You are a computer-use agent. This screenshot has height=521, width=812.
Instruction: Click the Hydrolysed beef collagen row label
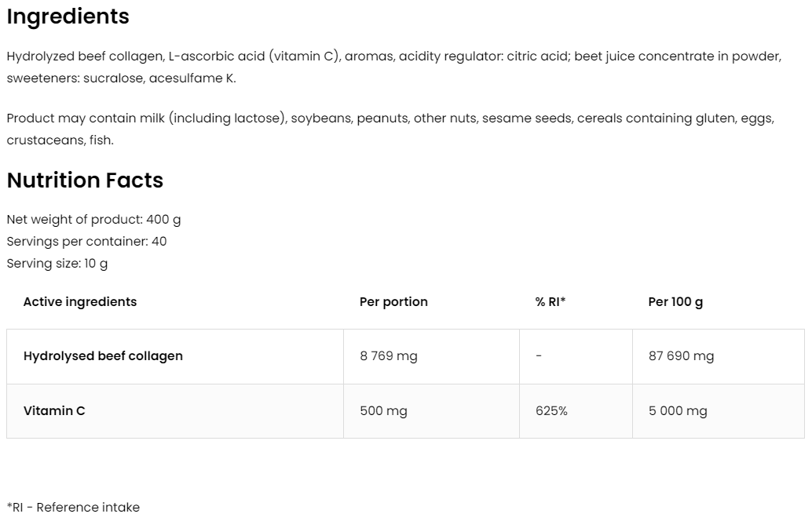point(103,356)
